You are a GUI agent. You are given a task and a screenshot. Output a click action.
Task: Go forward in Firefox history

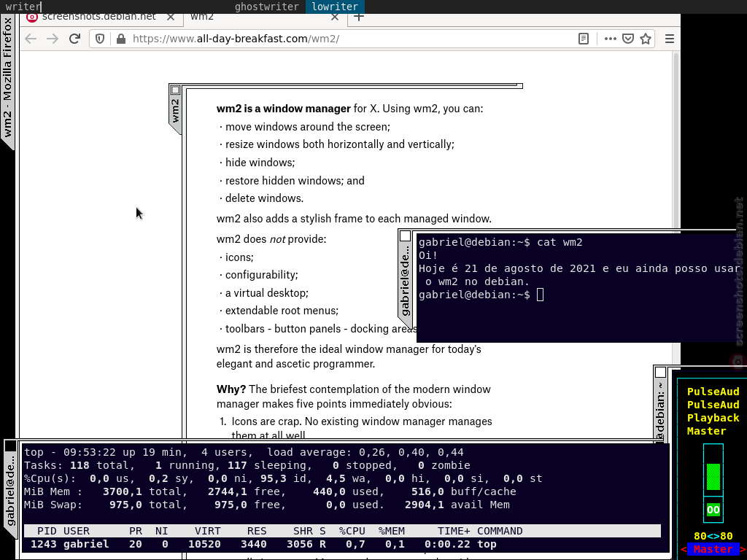[53, 39]
